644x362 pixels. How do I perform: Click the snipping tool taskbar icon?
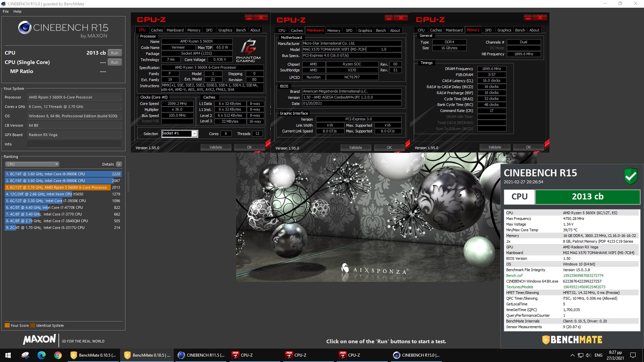pyautogui.click(x=25, y=355)
